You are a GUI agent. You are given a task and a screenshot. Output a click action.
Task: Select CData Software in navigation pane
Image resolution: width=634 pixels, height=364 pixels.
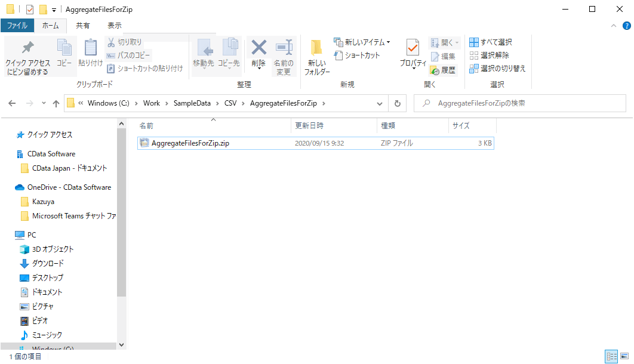(x=46, y=154)
